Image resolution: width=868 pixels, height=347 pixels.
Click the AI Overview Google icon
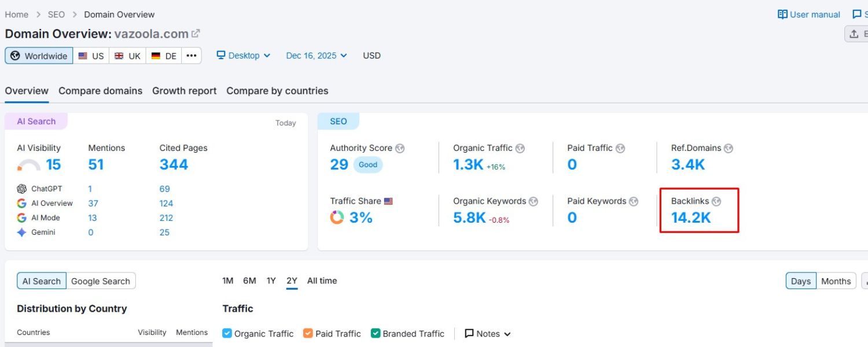coord(21,203)
